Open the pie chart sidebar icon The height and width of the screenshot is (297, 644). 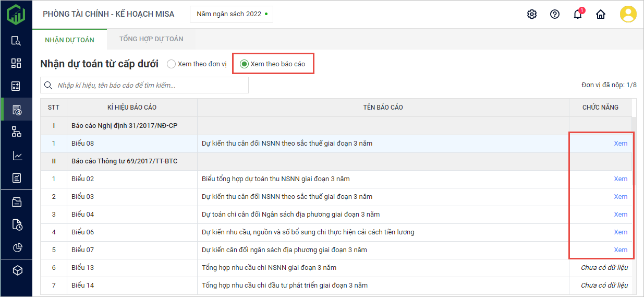[16, 247]
